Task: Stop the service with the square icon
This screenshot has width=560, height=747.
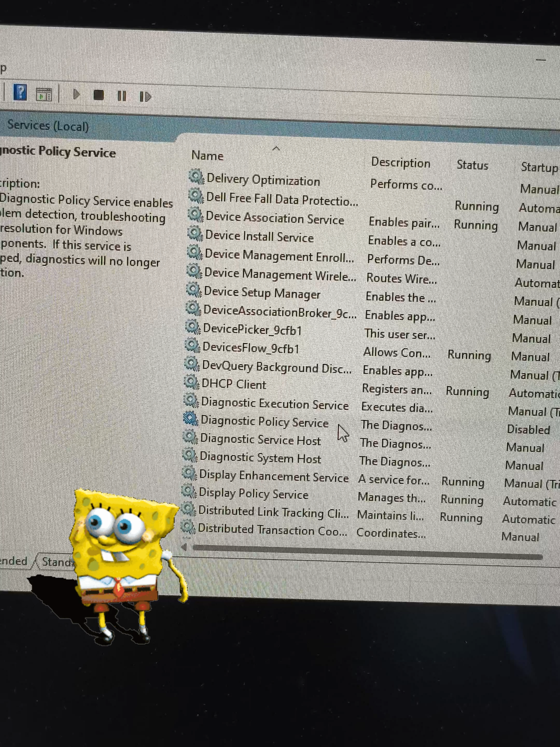Action: pos(99,95)
